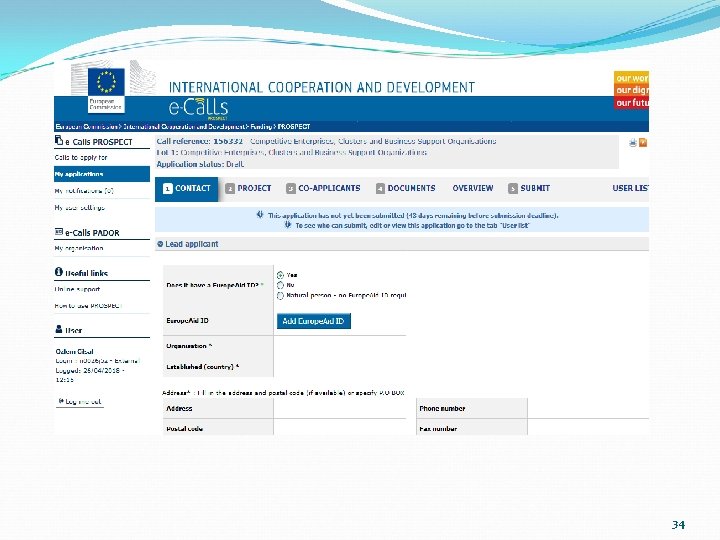
Task: Go to the Documents tab
Action: [406, 188]
